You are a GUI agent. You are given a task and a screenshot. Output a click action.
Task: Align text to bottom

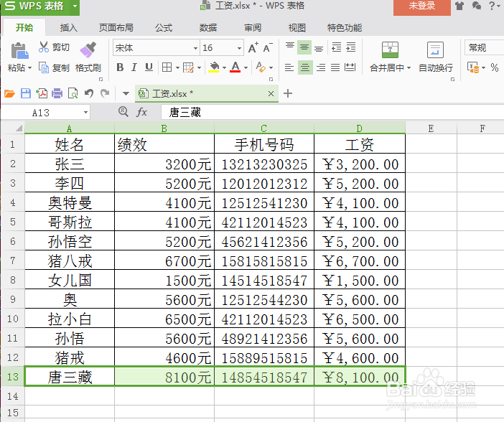click(x=319, y=48)
